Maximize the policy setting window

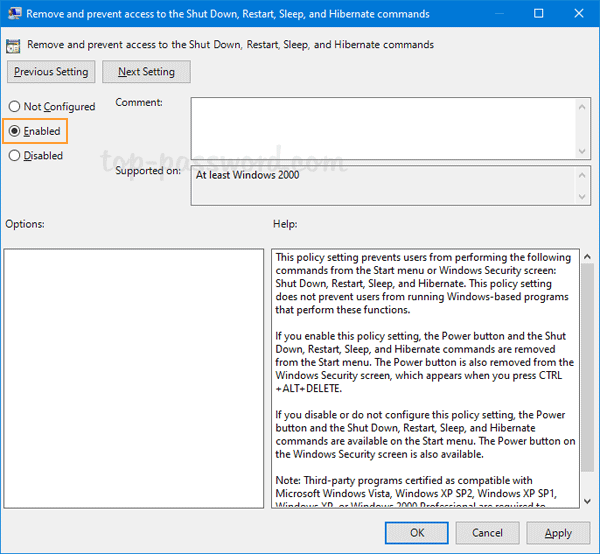pyautogui.click(x=539, y=14)
